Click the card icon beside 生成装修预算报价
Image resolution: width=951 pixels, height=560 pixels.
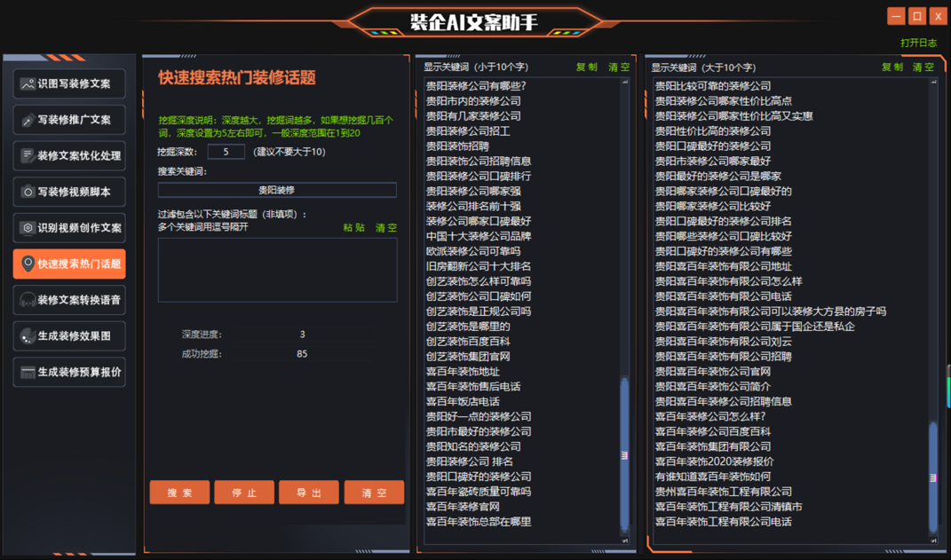(x=28, y=372)
